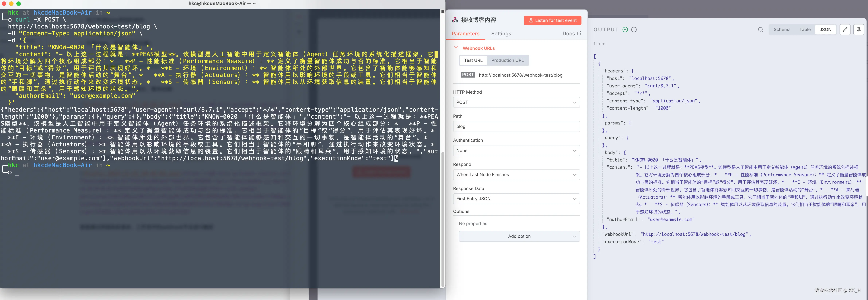Switch to Production URL

point(508,60)
